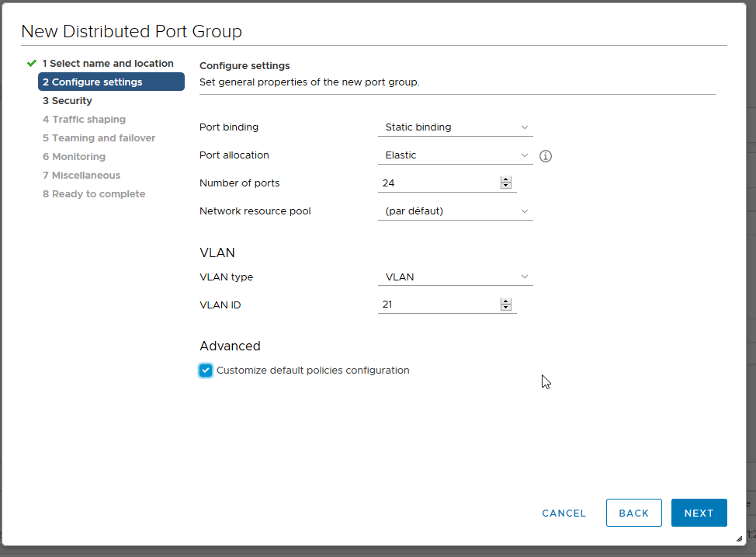Increment Number of ports using up arrow
Viewport: 756px width, 557px height.
(506, 179)
